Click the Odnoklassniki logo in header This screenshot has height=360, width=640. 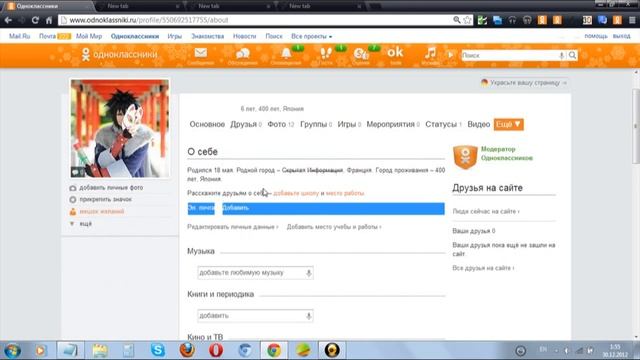[119, 54]
